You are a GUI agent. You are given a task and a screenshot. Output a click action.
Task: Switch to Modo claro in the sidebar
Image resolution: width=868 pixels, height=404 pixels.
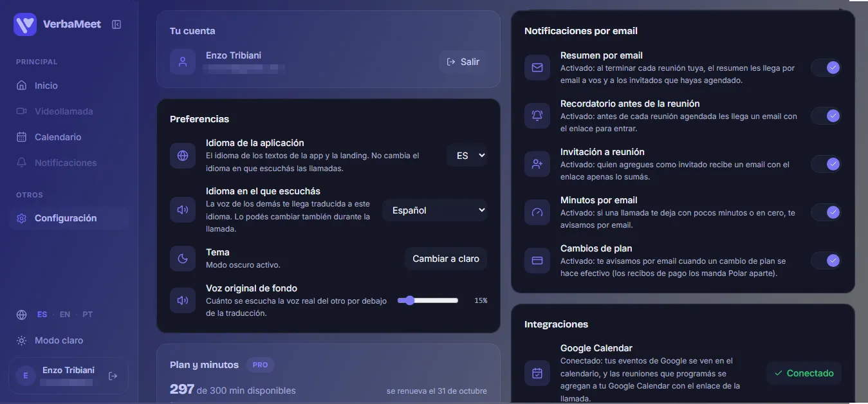pyautogui.click(x=68, y=340)
